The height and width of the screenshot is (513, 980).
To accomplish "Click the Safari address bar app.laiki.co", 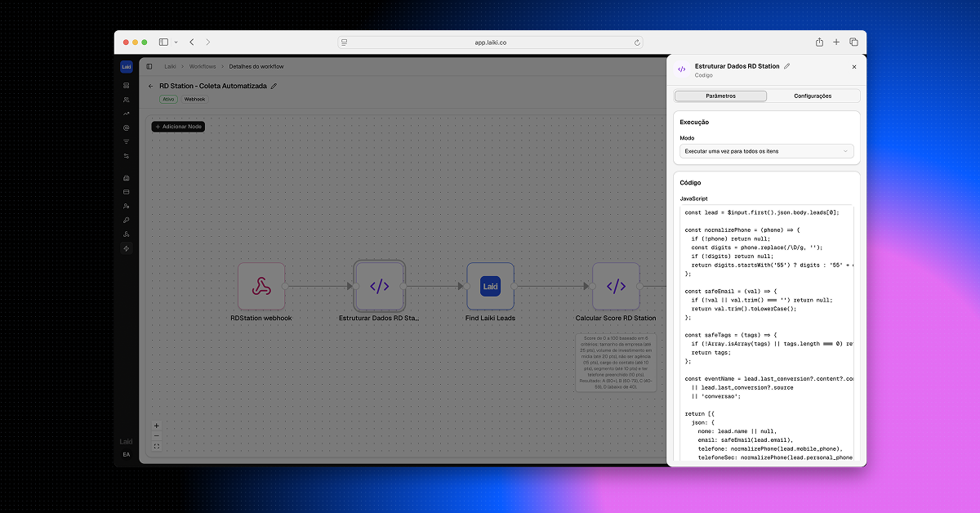I will [490, 42].
